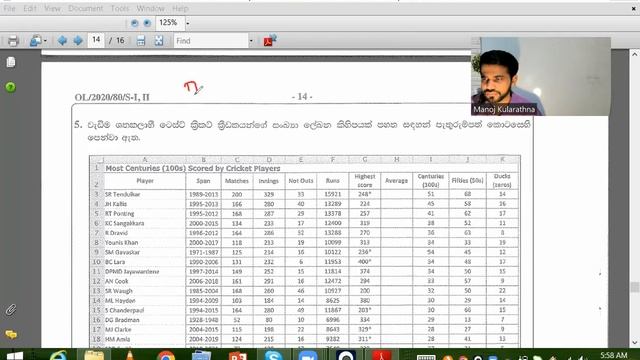640x360 pixels.
Task: Show the Pages panel in left sidebar
Action: click(11, 62)
